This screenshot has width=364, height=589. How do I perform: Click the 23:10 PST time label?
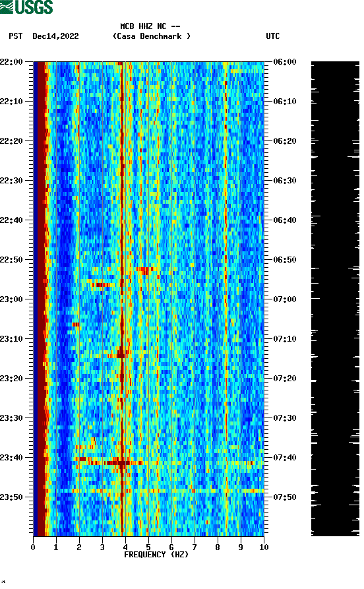pos(11,339)
